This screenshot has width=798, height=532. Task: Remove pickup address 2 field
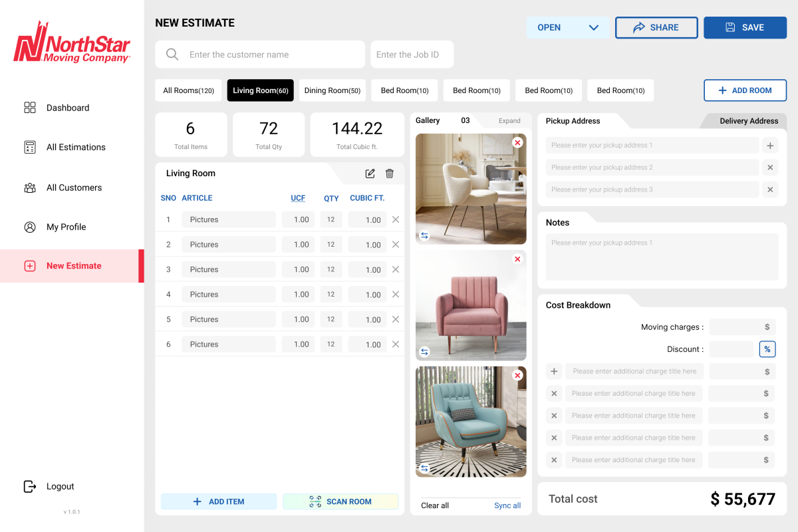(770, 168)
